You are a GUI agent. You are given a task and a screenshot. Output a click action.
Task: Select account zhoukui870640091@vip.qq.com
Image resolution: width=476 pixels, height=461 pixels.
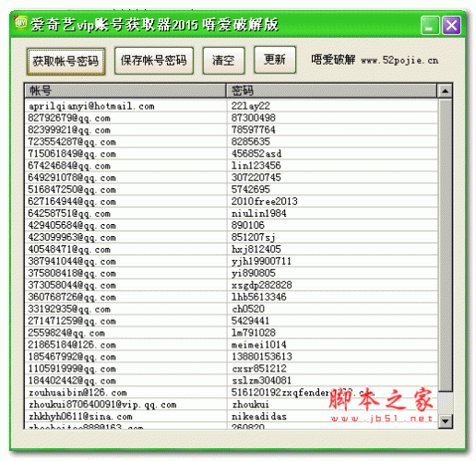[102, 405]
